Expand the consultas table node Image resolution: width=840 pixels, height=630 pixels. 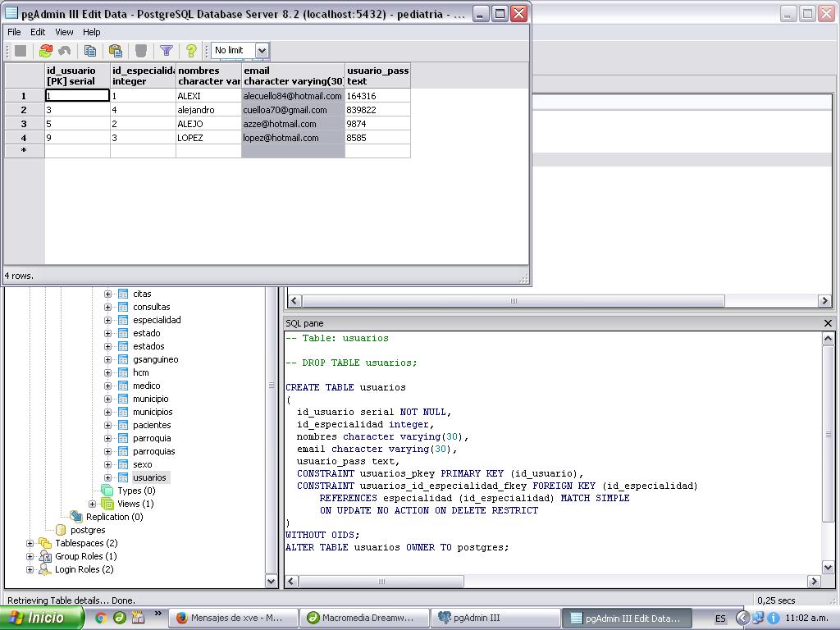[x=107, y=307]
